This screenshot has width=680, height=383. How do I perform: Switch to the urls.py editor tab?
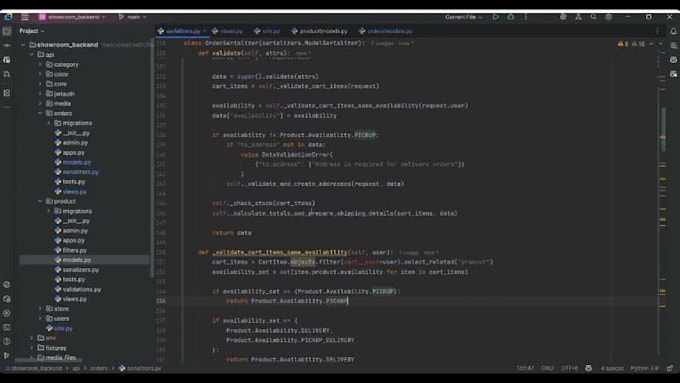pos(268,31)
